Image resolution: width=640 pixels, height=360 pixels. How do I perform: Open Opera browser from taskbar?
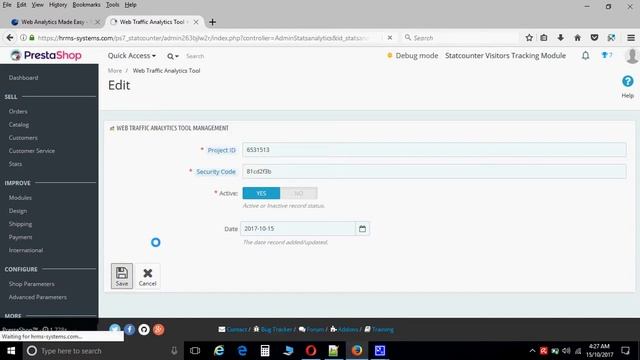click(311, 351)
